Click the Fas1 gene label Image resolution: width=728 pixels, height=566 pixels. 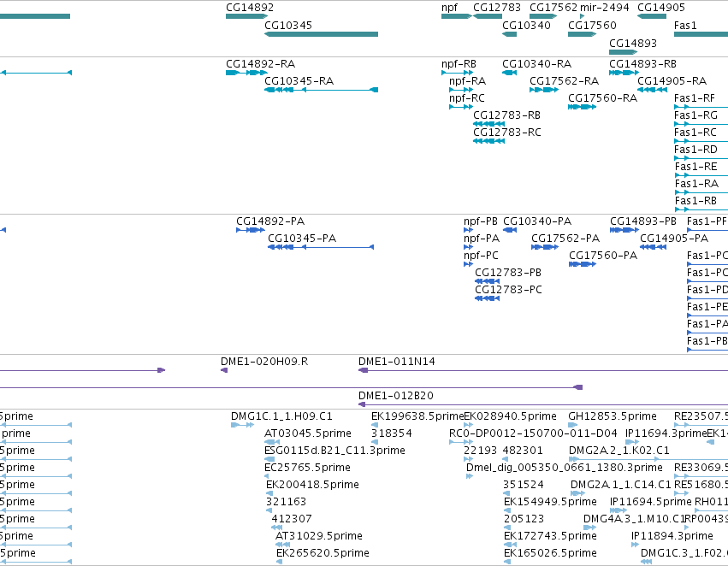pos(685,26)
